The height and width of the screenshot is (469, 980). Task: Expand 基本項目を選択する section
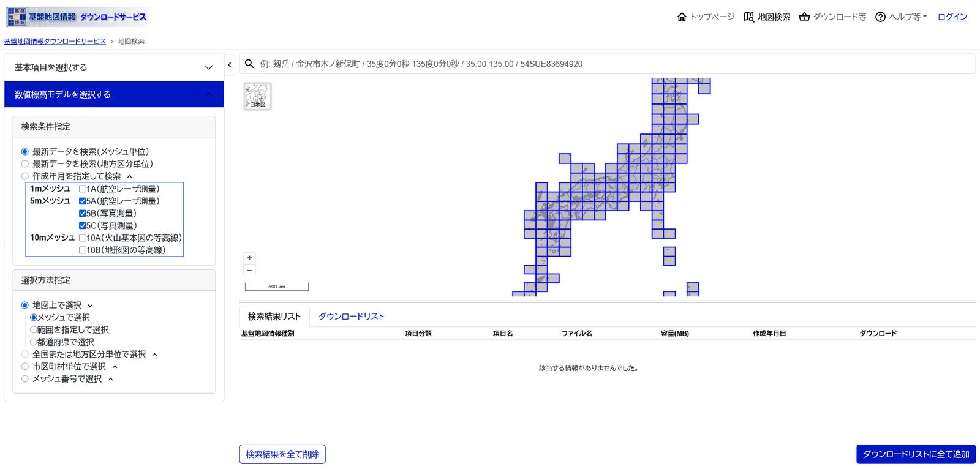[114, 67]
